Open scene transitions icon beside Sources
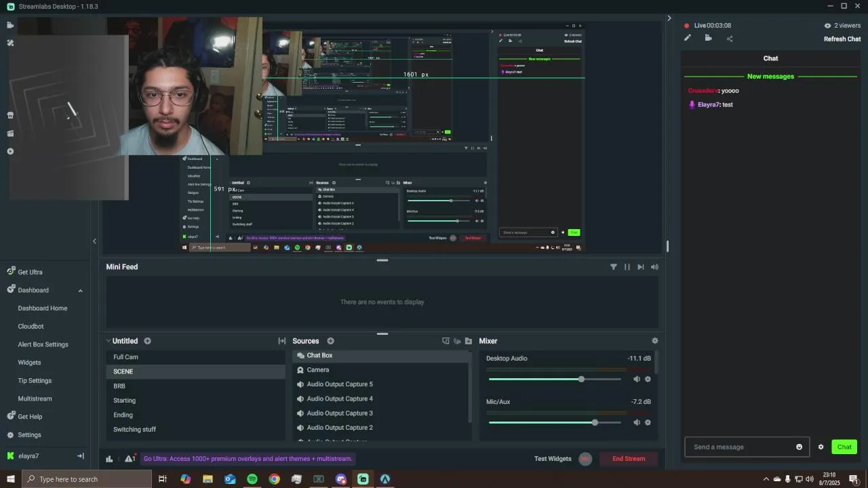 click(282, 341)
